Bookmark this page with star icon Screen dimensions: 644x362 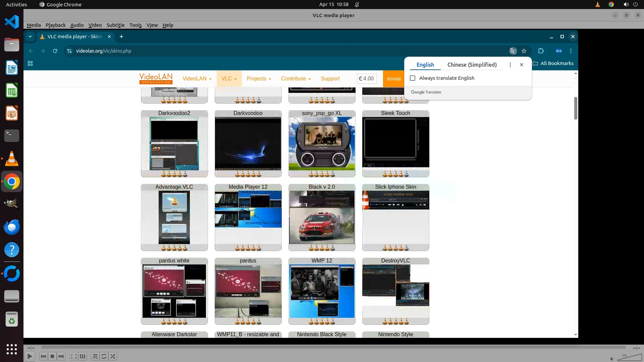(x=524, y=51)
